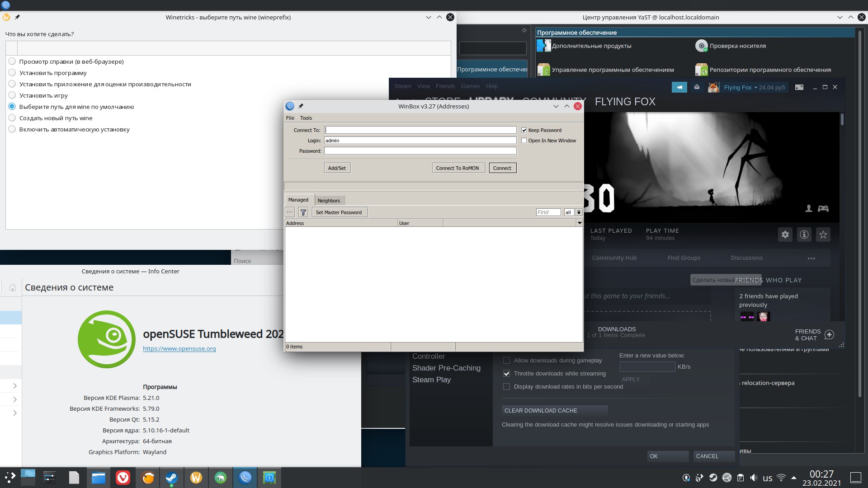Image resolution: width=868 pixels, height=488 pixels.
Task: Select Shader Pre-Caching in Steam settings
Action: click(x=446, y=368)
